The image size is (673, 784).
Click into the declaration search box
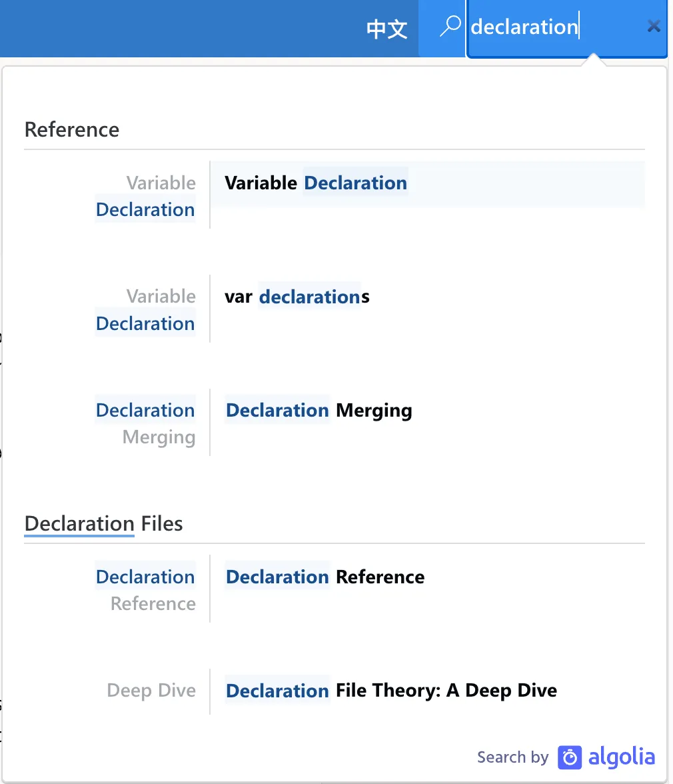coord(553,28)
